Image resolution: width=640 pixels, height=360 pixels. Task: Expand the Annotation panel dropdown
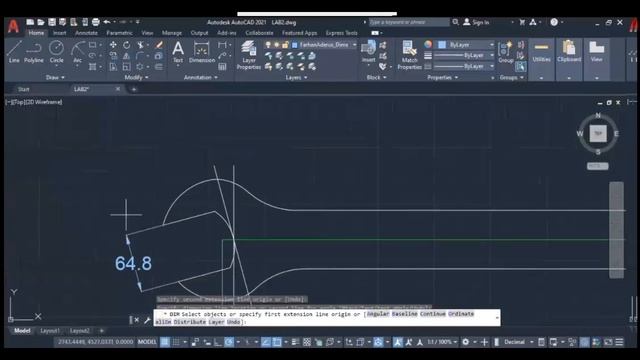pos(201,77)
